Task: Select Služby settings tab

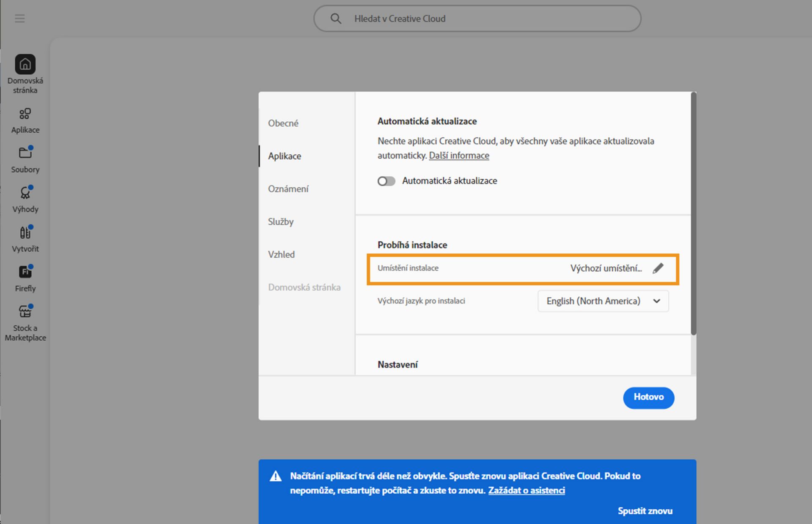Action: pos(280,222)
